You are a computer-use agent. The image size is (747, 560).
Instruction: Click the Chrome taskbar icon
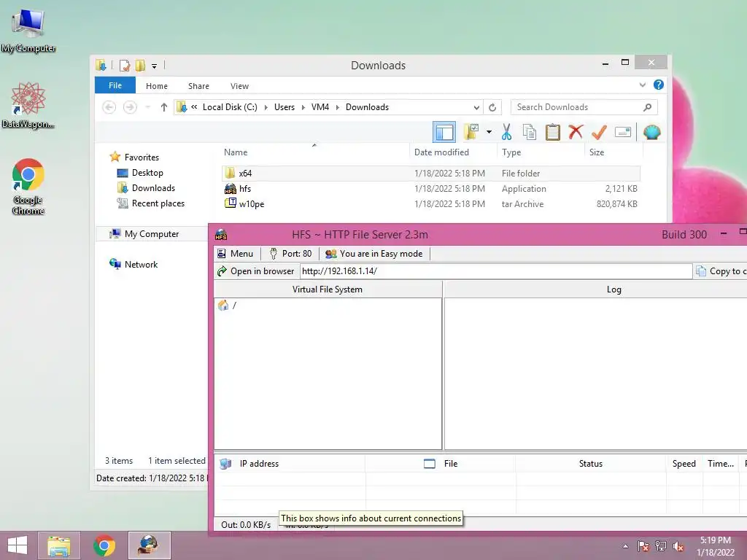pyautogui.click(x=104, y=545)
